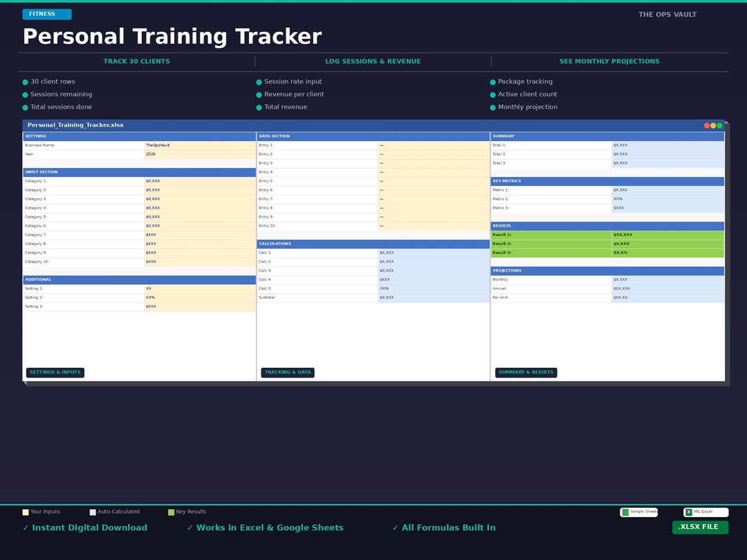Click the SUMMARY & RESULTS label

tap(526, 373)
